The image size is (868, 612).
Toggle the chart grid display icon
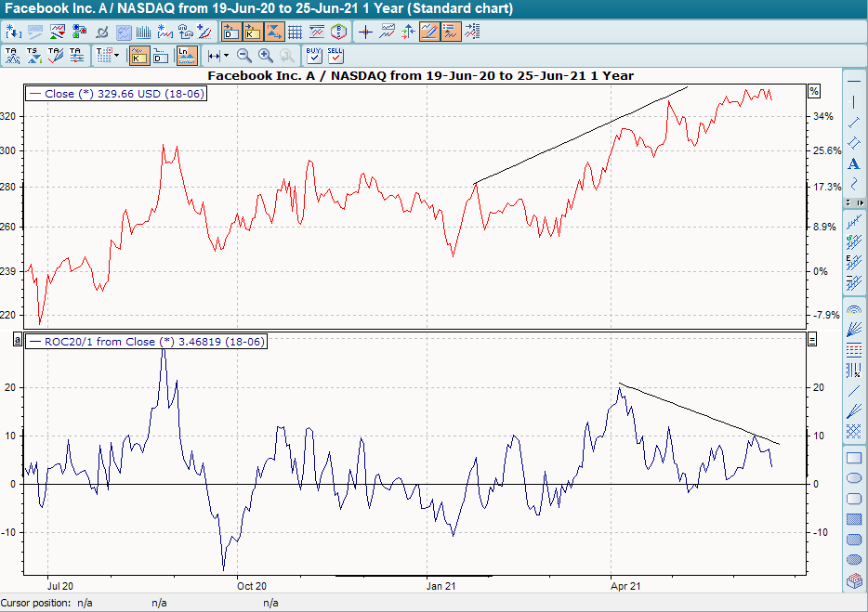[x=296, y=31]
